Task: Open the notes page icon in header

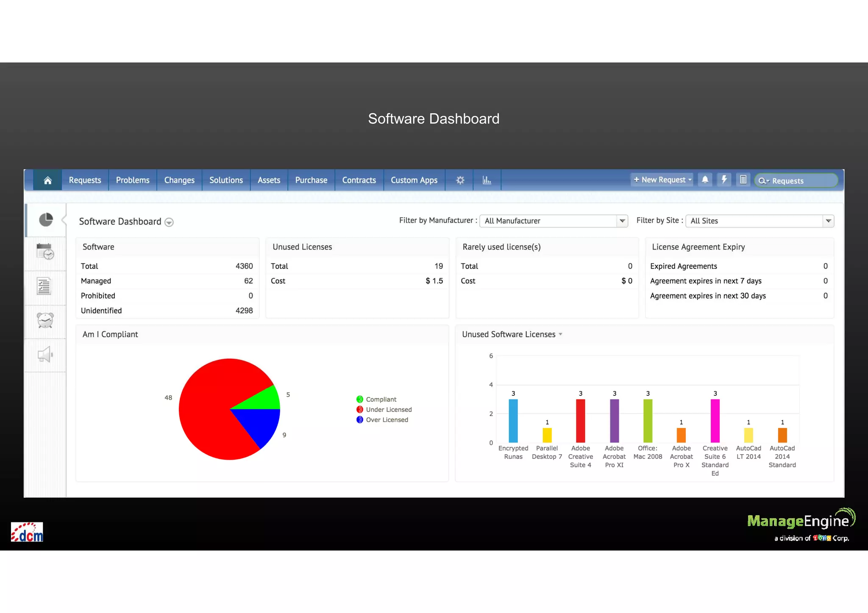Action: point(743,180)
